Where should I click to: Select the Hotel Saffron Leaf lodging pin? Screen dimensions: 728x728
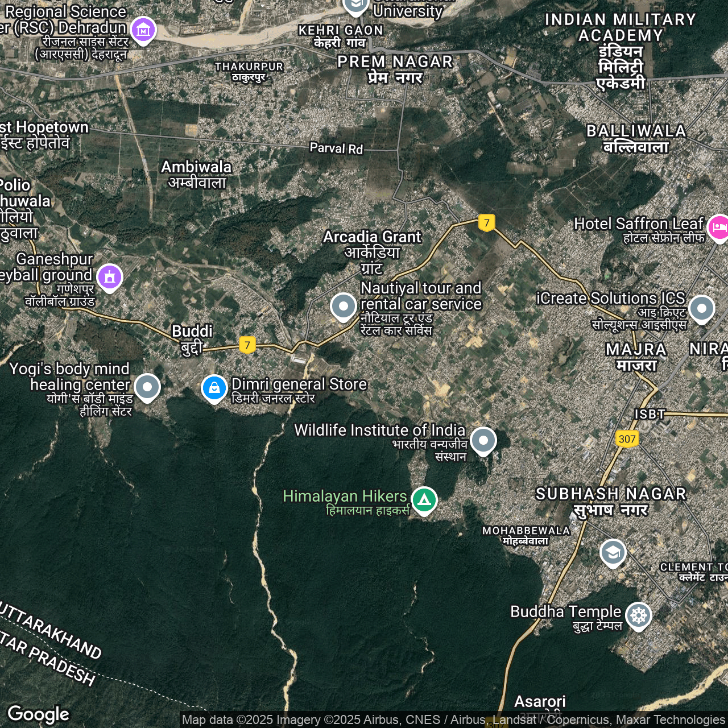click(719, 227)
